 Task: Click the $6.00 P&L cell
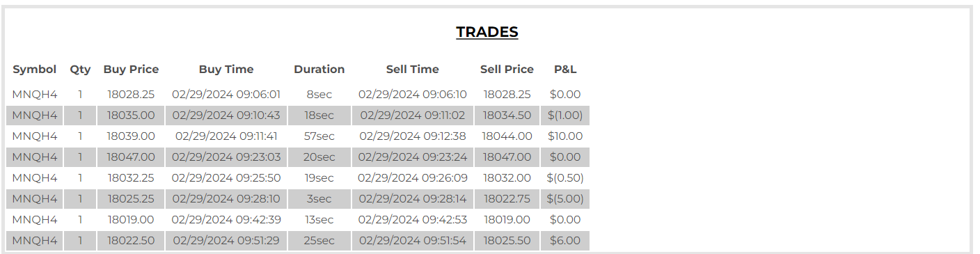tap(565, 241)
